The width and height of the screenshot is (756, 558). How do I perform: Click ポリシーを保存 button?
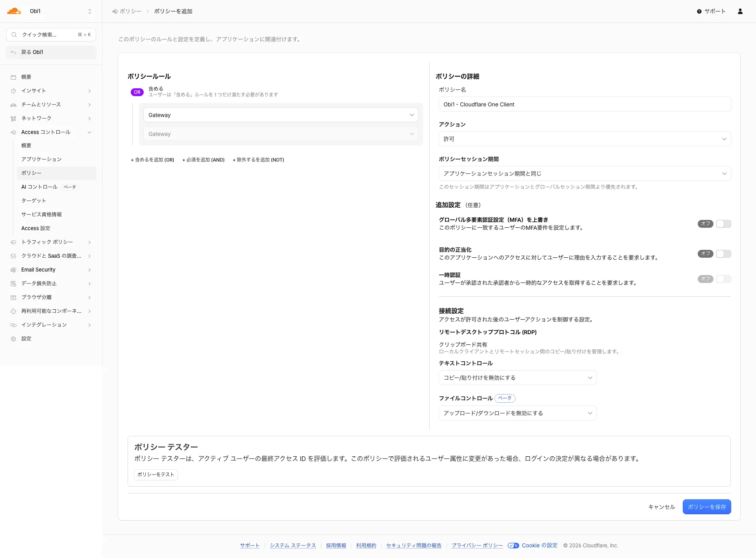click(707, 507)
